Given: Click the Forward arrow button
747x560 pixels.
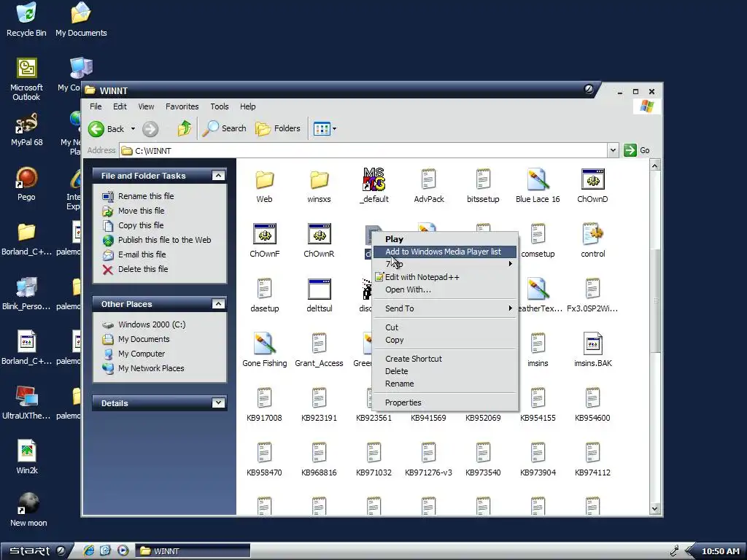Looking at the screenshot, I should [x=150, y=129].
